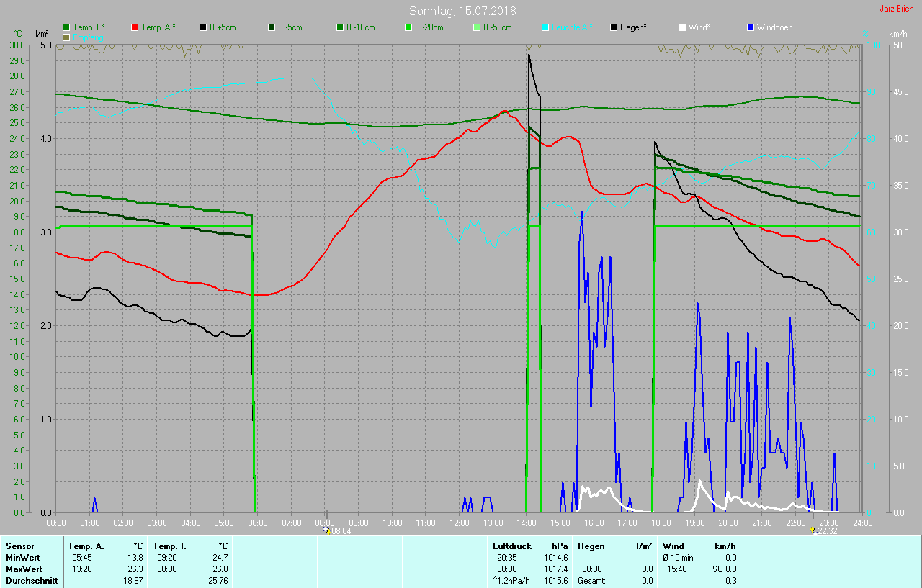The width and height of the screenshot is (922, 588).
Task: Click the 'Regen' column header in table
Action: [591, 546]
